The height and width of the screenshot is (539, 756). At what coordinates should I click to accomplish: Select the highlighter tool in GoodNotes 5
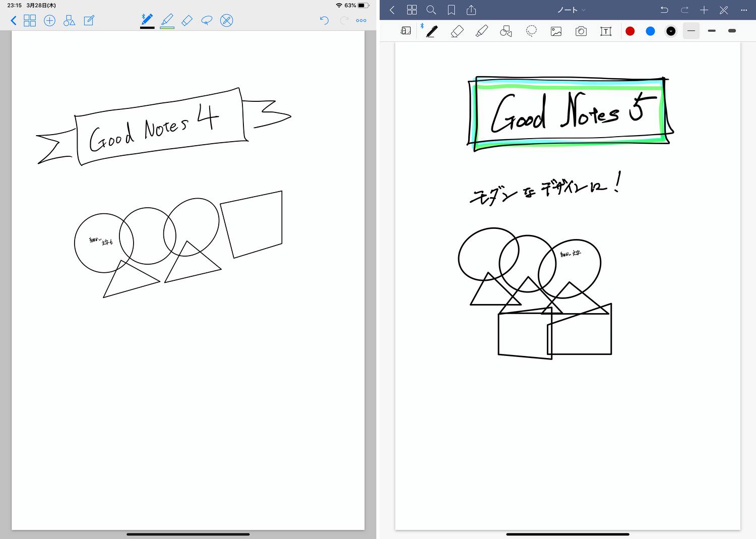coord(482,31)
